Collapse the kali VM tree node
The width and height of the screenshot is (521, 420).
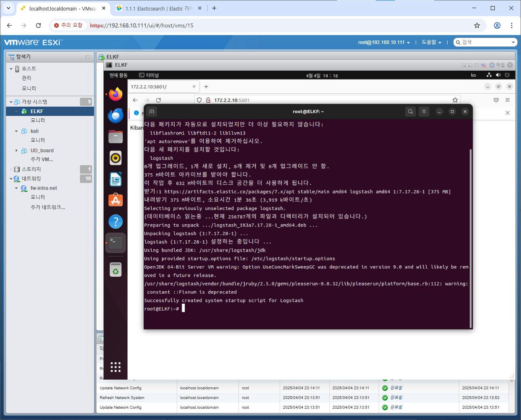[x=17, y=131]
